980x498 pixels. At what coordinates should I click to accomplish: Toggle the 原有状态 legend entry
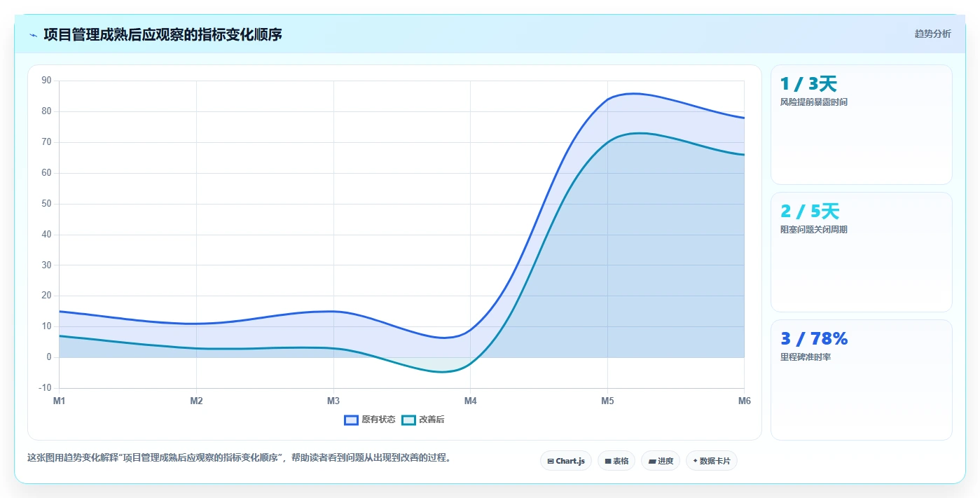(369, 420)
